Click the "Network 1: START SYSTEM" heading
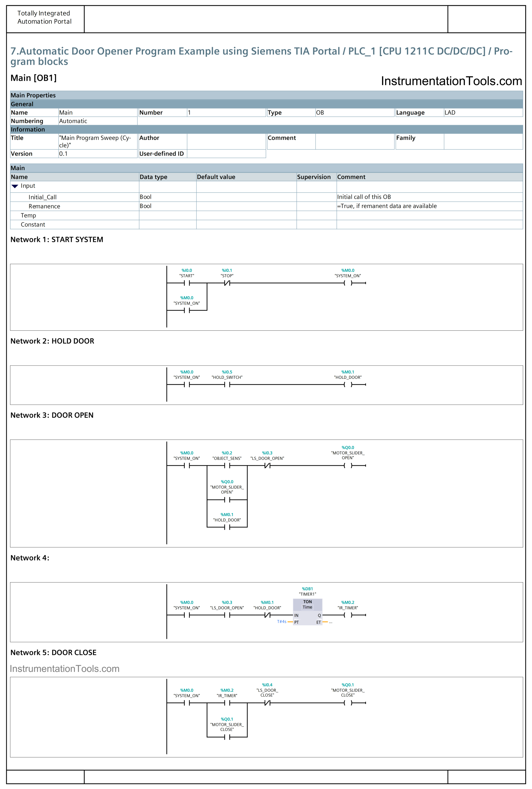 [57, 239]
